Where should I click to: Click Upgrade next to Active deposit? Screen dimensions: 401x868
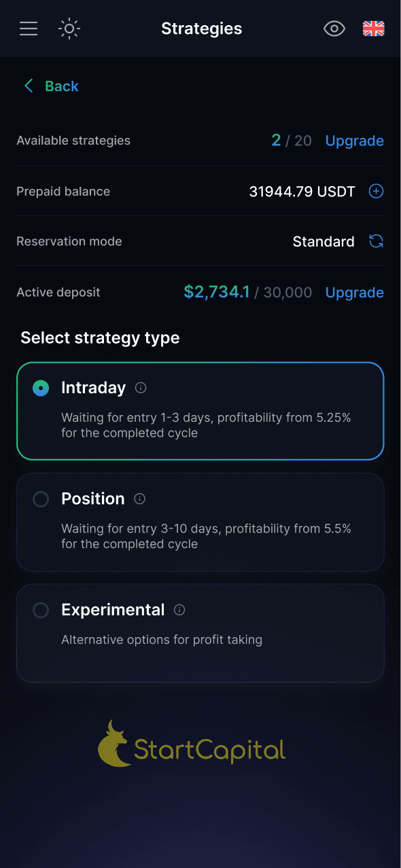(x=354, y=292)
